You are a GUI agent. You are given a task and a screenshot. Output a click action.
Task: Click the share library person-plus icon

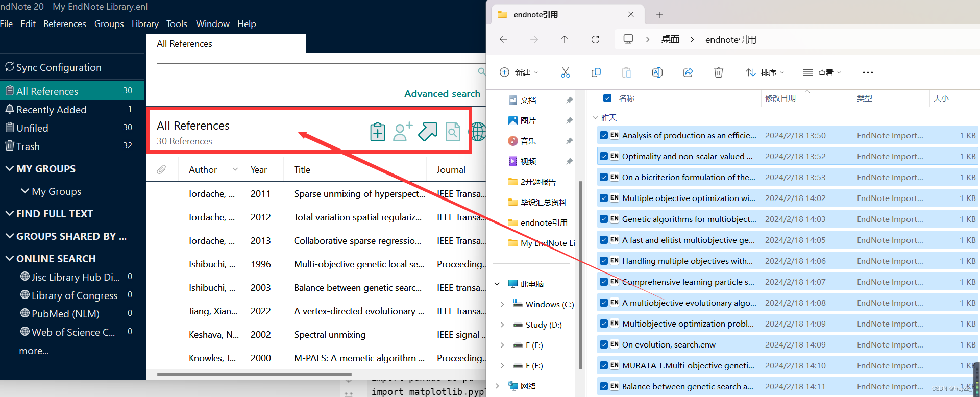coord(403,132)
